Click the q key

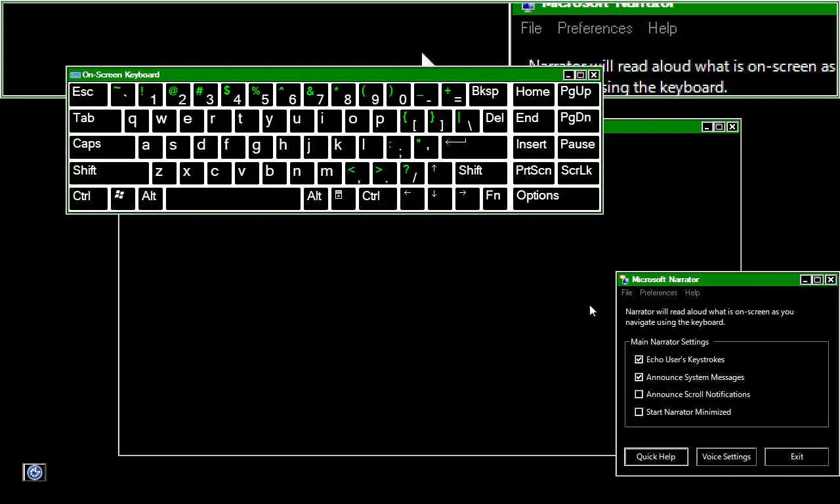tap(136, 121)
